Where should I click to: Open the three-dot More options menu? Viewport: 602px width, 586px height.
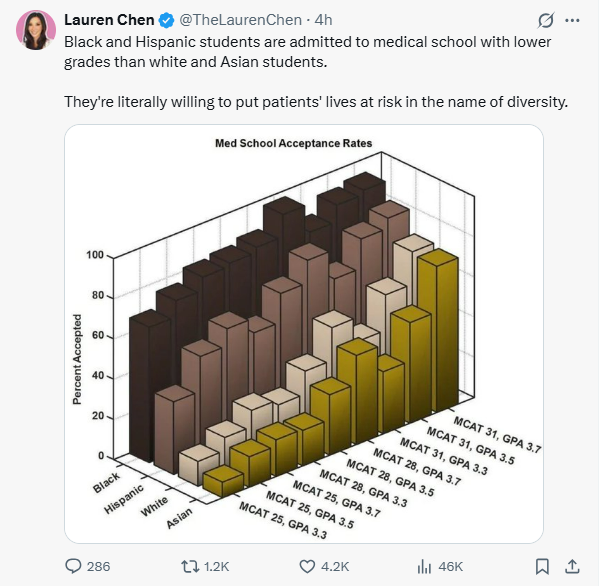point(572,20)
